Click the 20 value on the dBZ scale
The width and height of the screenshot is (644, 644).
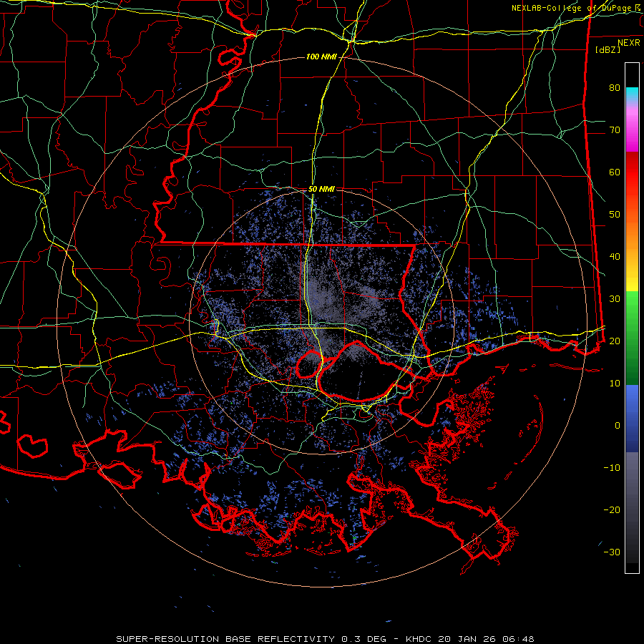coord(615,341)
